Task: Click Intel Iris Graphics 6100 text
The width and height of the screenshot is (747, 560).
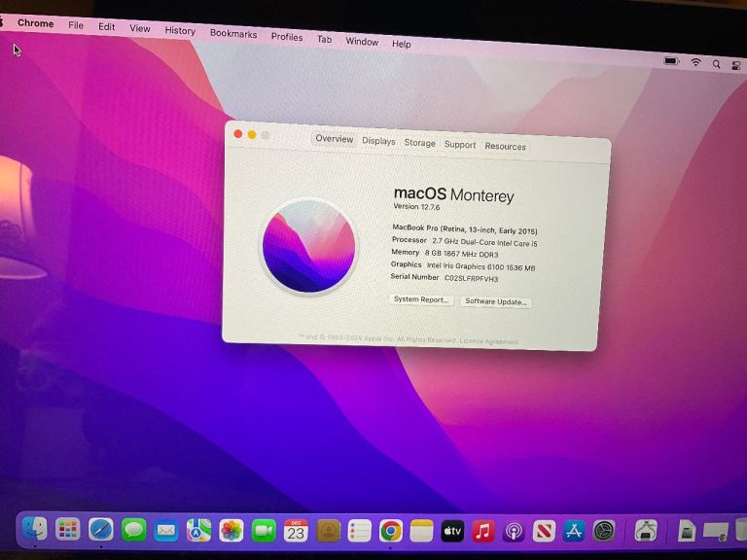Action: (480, 266)
